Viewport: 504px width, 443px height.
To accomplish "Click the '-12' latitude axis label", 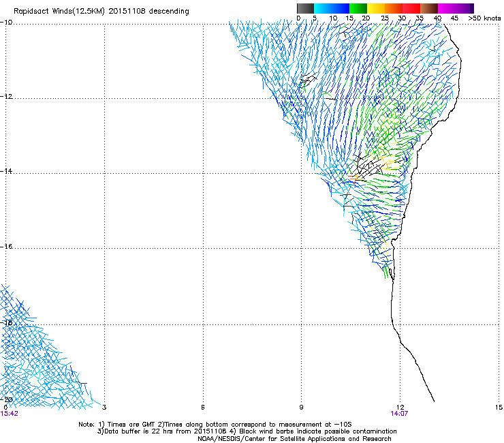I will coord(6,97).
